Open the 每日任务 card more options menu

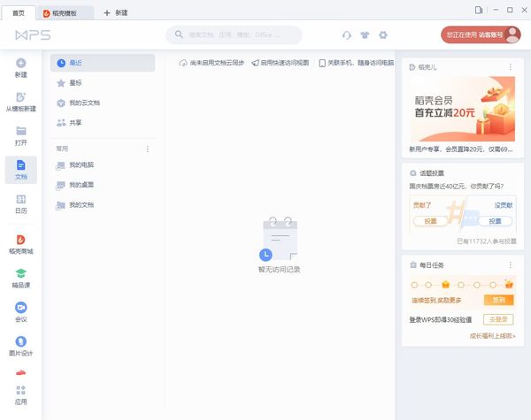pyautogui.click(x=510, y=265)
